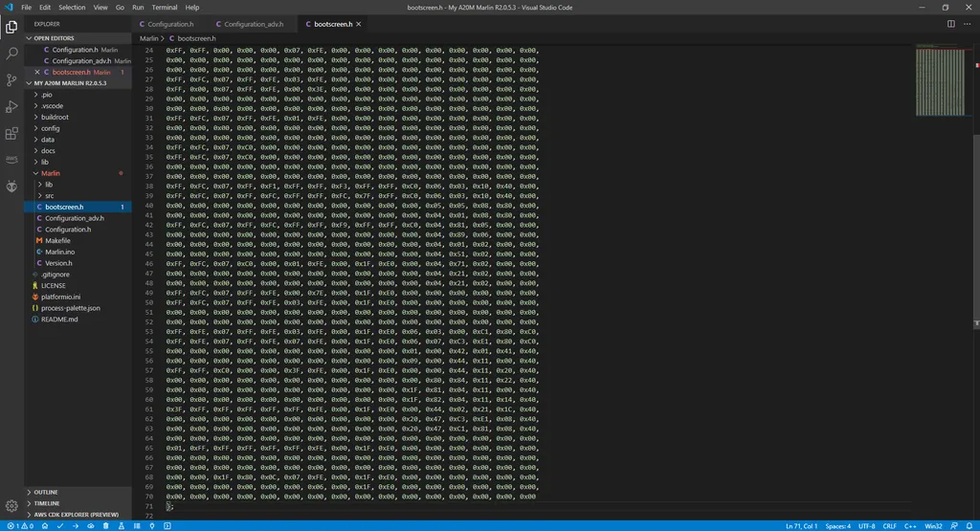Viewport: 980px width, 531px height.
Task: Open the Source Control view
Action: 11,80
